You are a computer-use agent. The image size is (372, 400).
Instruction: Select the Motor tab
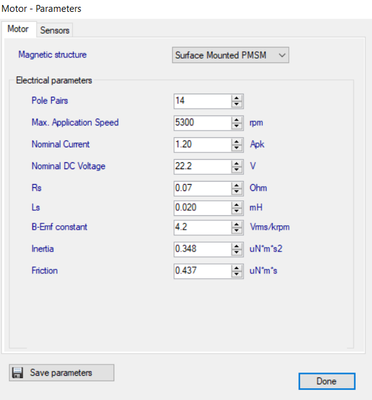click(18, 29)
